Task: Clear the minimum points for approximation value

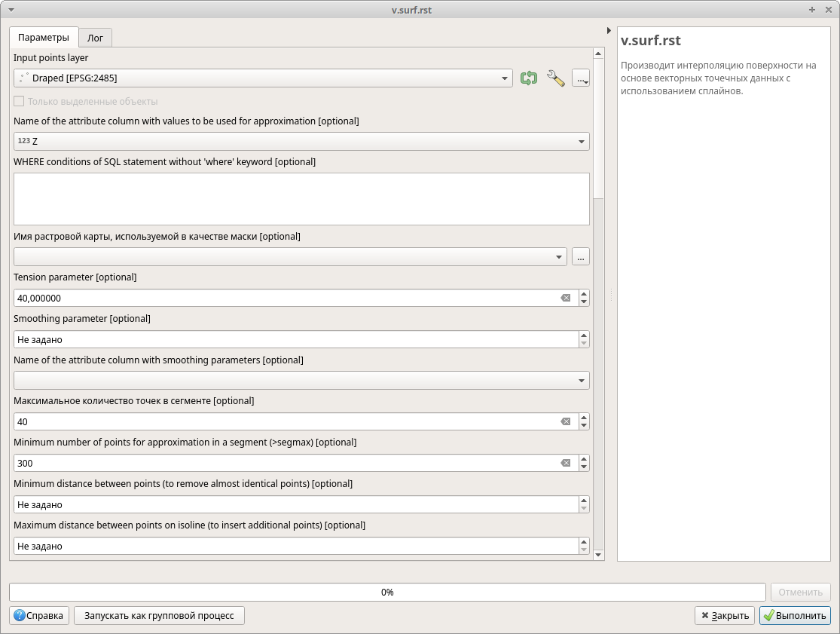Action: click(x=565, y=463)
